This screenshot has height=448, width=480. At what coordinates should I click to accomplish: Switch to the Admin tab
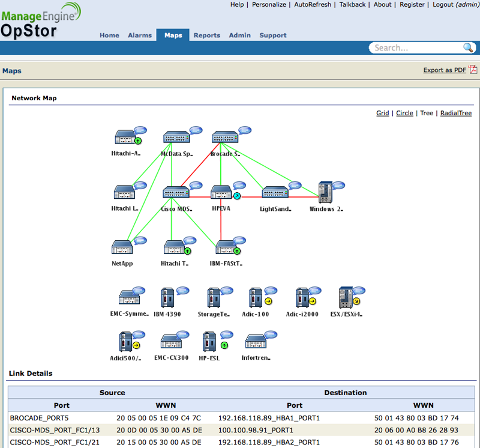239,35
